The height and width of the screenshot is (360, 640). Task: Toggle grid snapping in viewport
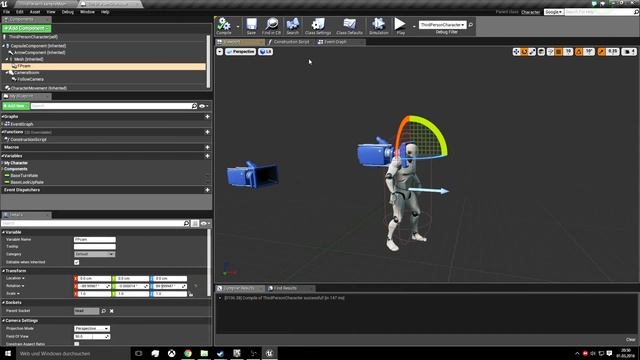(x=558, y=52)
